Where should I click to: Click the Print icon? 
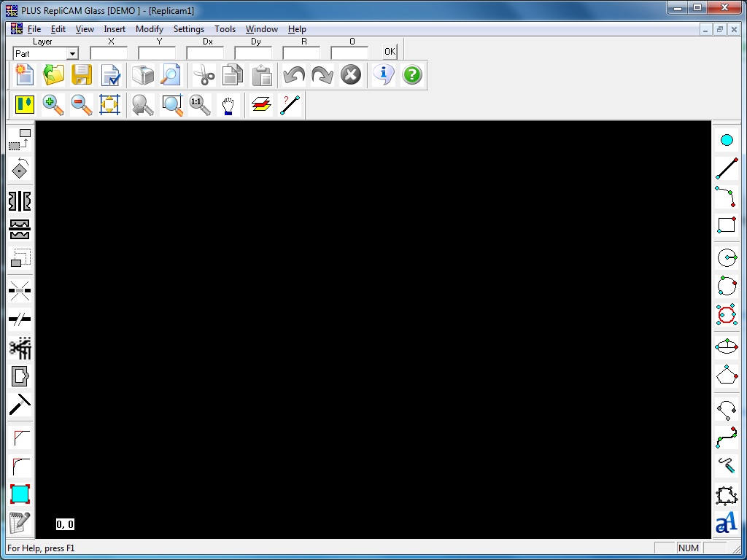tap(143, 74)
